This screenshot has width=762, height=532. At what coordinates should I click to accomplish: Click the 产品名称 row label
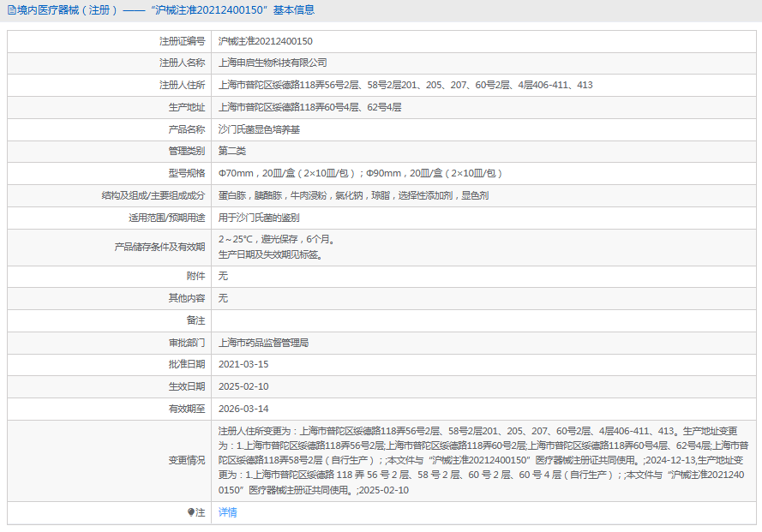click(187, 129)
